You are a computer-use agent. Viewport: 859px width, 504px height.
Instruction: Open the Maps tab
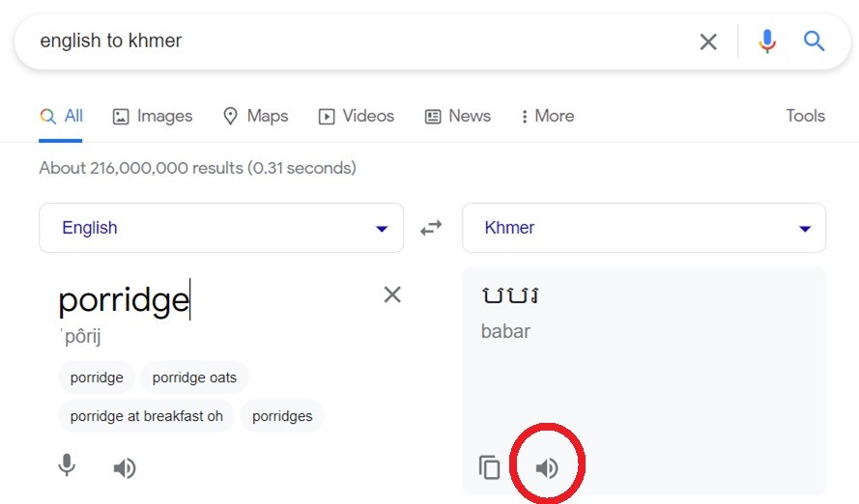(x=256, y=116)
